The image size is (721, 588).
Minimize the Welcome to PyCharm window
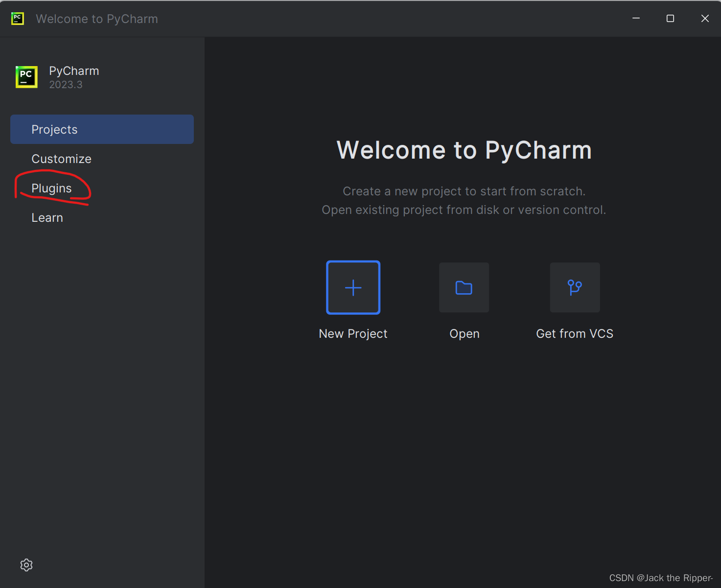pyautogui.click(x=636, y=19)
